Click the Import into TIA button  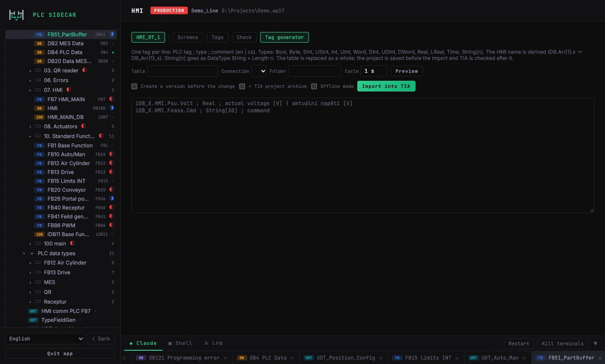386,86
